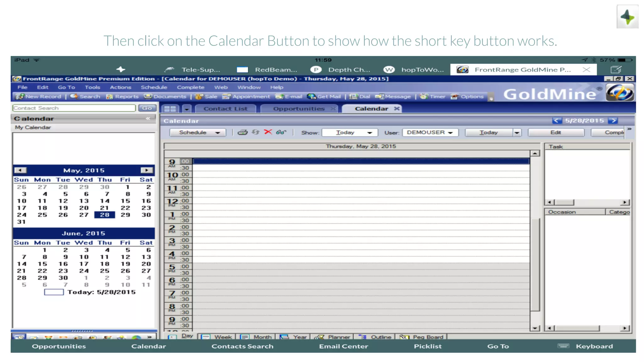Show the next month in the mini calendar

pos(147,170)
